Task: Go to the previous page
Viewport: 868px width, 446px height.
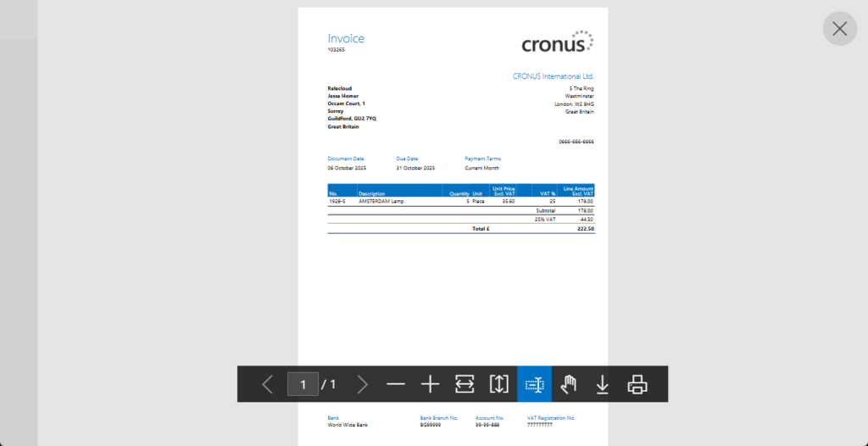Action: 268,384
